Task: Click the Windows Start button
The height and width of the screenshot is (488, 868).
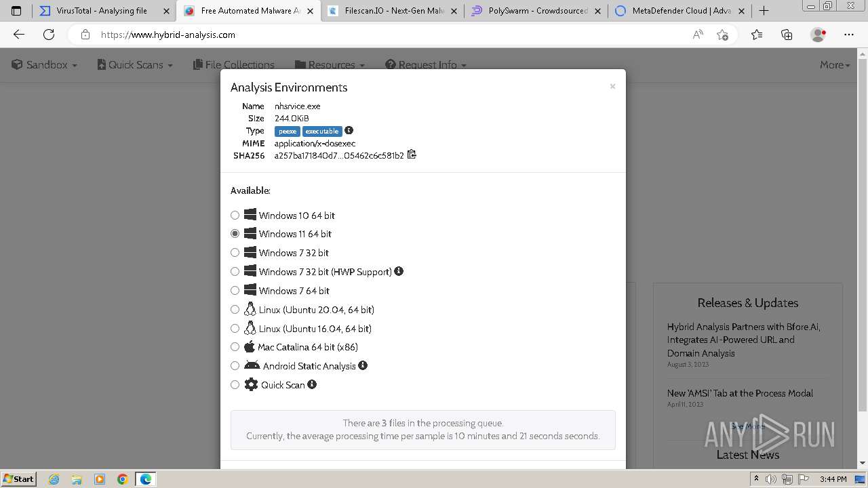Action: [x=19, y=479]
